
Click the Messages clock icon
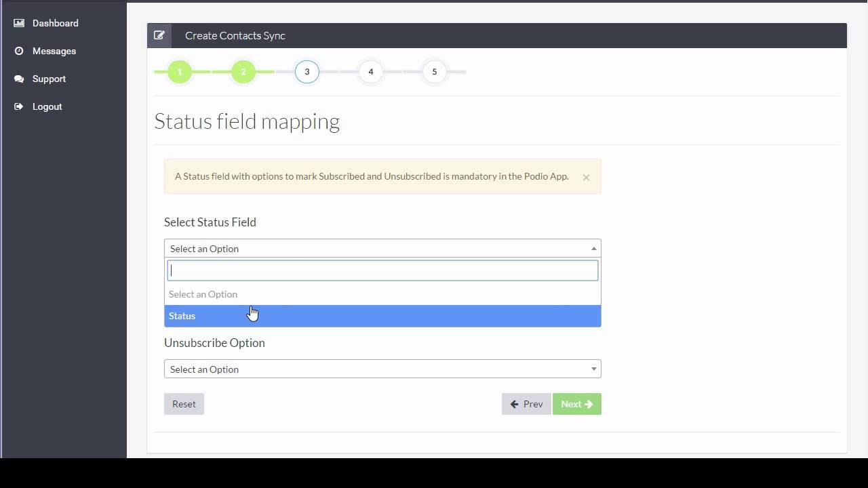19,51
